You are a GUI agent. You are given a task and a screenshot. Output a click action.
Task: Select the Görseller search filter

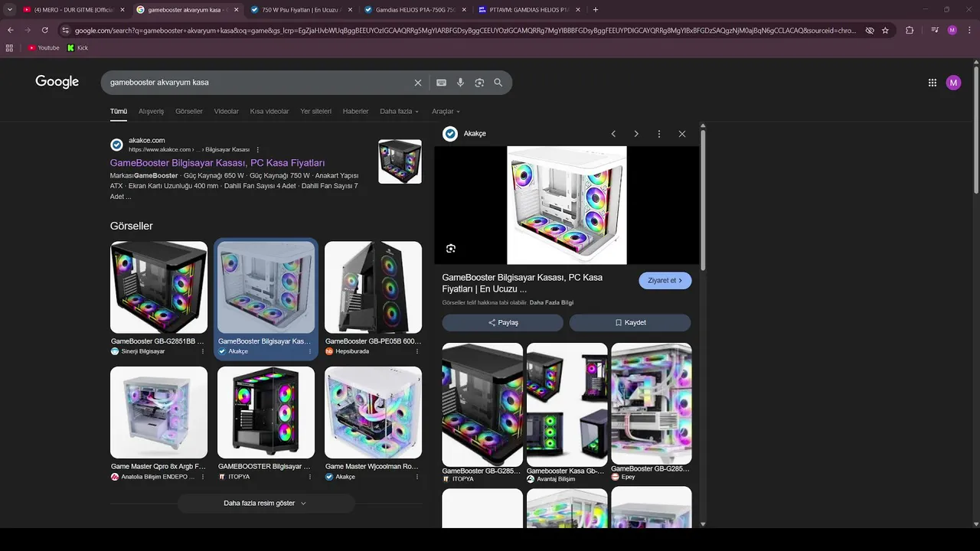point(189,111)
